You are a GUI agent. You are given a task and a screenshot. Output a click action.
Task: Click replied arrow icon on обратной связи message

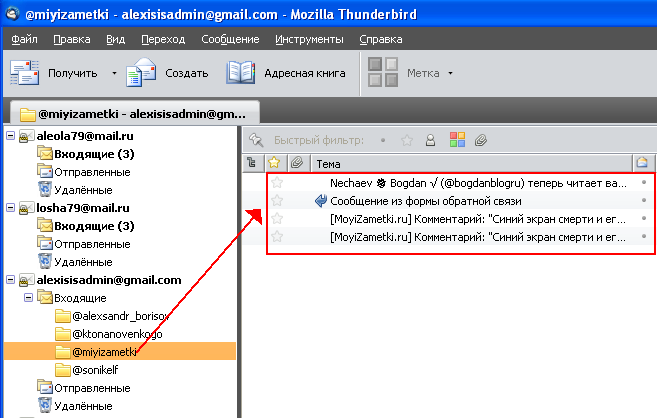click(x=321, y=201)
